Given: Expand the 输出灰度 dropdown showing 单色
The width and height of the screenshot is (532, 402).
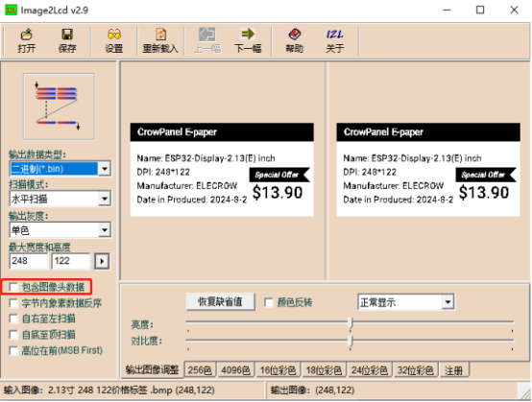Looking at the screenshot, I should (x=105, y=230).
